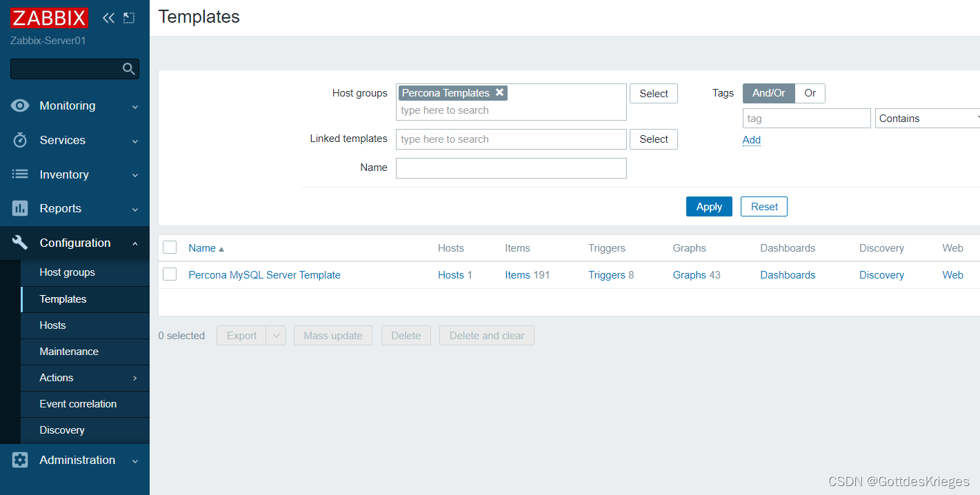Collapse the Configuration menu chevron
The height and width of the screenshot is (495, 980).
[x=135, y=243]
